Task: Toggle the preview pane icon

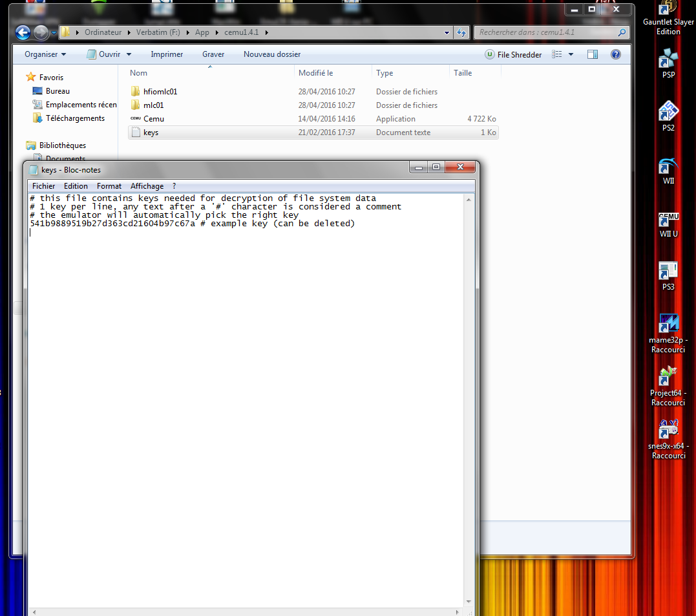Action: 593,54
